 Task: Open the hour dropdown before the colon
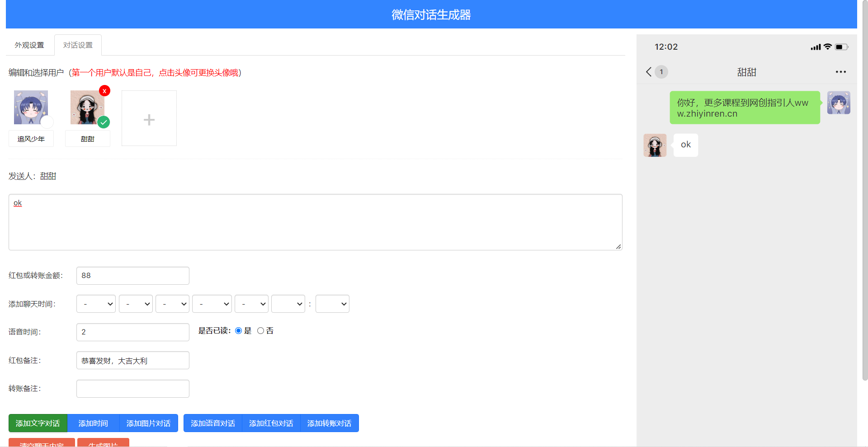[288, 304]
